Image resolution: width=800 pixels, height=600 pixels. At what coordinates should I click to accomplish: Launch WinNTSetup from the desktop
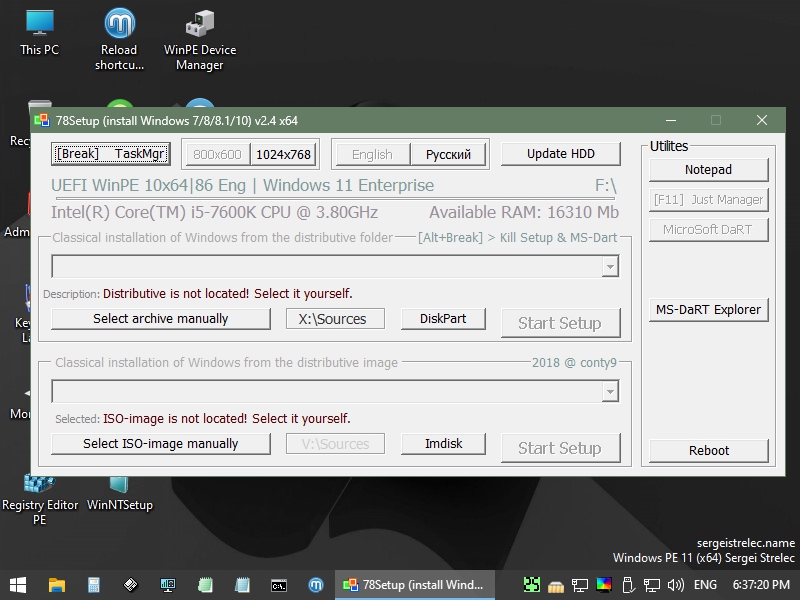(120, 495)
